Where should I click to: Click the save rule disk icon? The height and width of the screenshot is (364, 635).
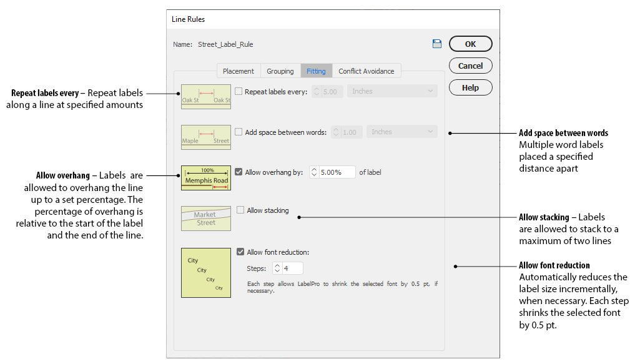(436, 44)
